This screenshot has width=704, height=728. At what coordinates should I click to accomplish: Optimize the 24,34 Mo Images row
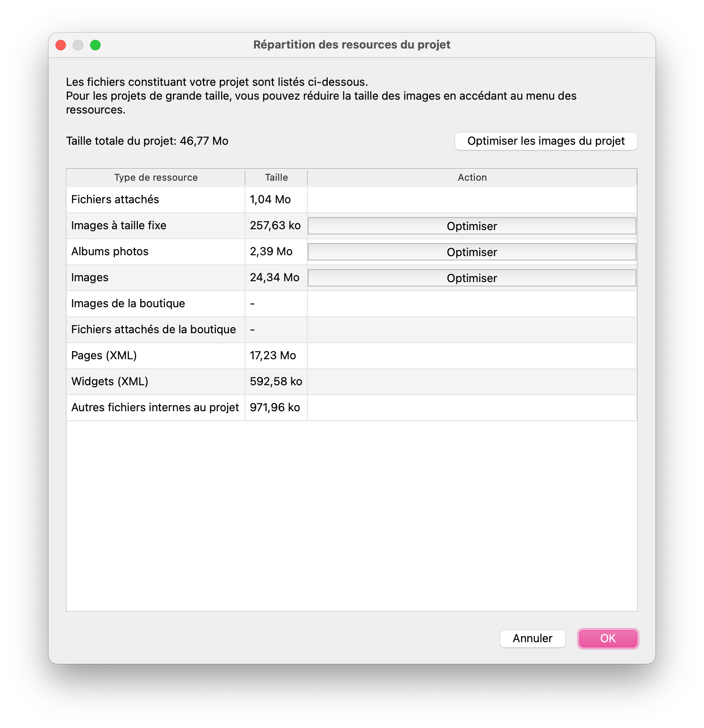pos(472,278)
